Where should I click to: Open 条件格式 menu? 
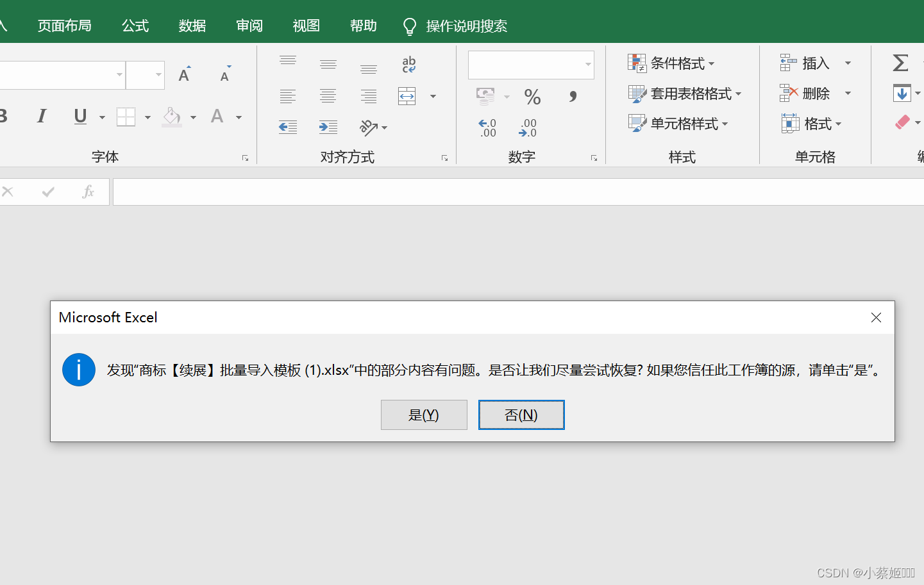point(671,63)
